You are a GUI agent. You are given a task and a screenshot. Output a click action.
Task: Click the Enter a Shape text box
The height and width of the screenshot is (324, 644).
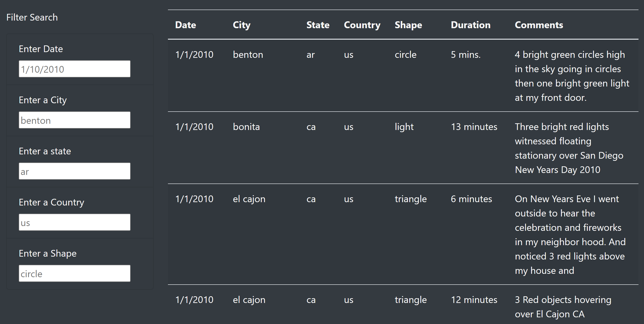click(74, 273)
